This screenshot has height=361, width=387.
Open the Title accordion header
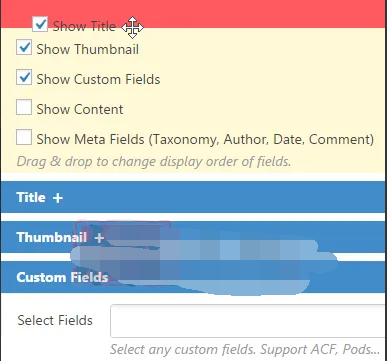point(193,197)
